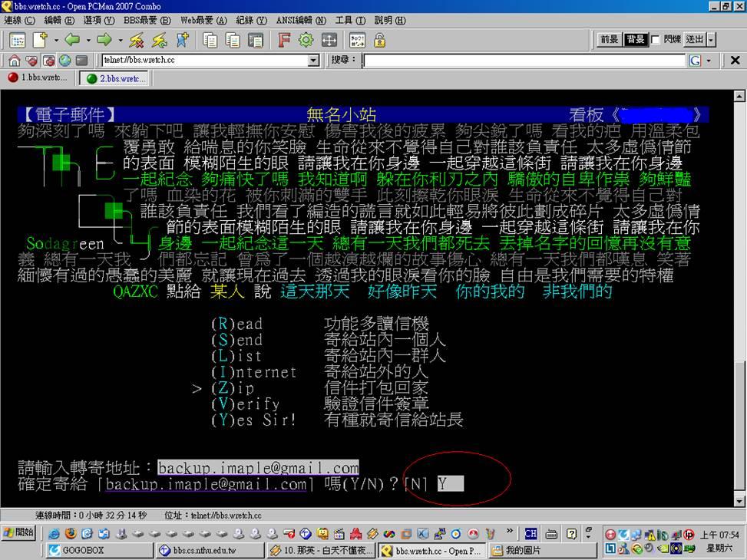Click the site list icon in toolbar

[x=17, y=40]
